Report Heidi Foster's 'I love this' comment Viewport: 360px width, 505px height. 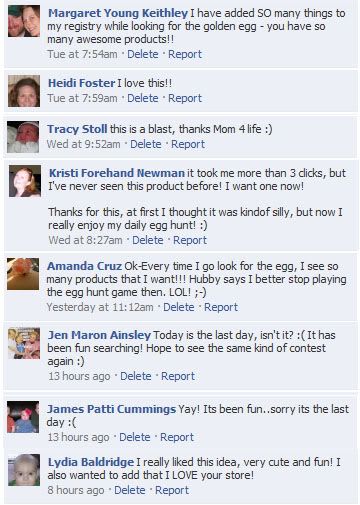click(x=185, y=98)
